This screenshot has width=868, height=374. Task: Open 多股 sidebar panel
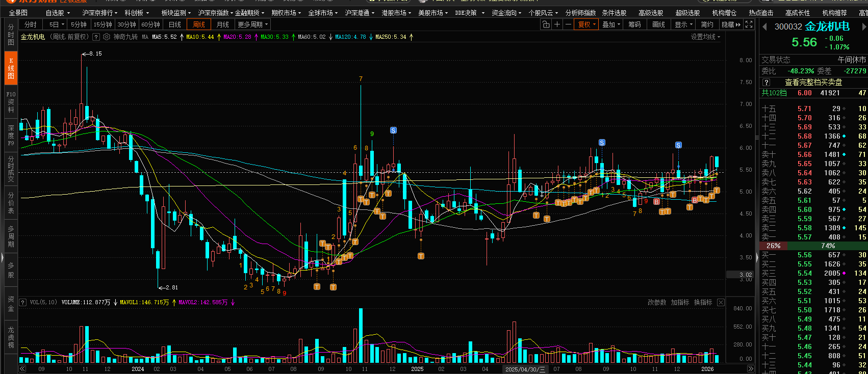pyautogui.click(x=11, y=270)
